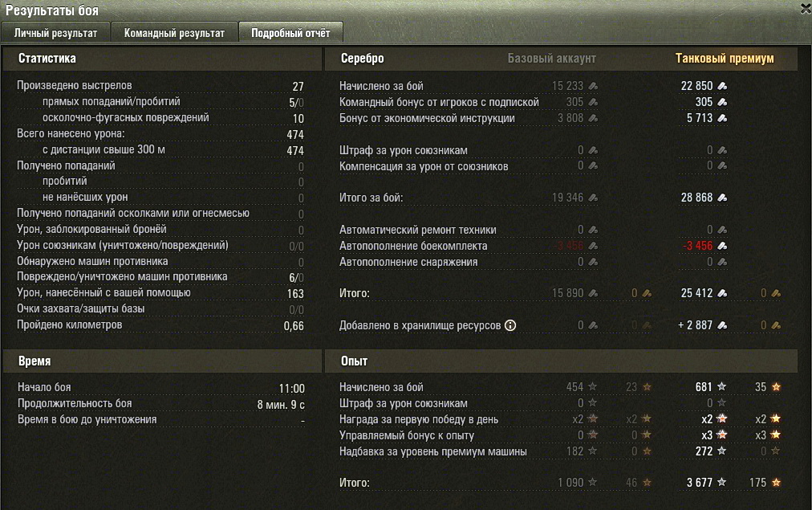Click the +2 887 resource storage value
812x510 pixels.
click(695, 325)
